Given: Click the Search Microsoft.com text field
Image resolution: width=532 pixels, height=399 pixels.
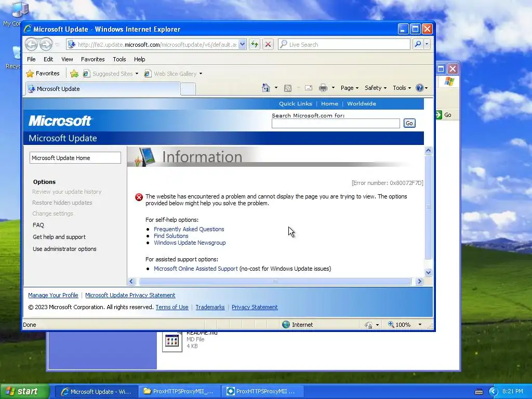Looking at the screenshot, I should (x=336, y=123).
